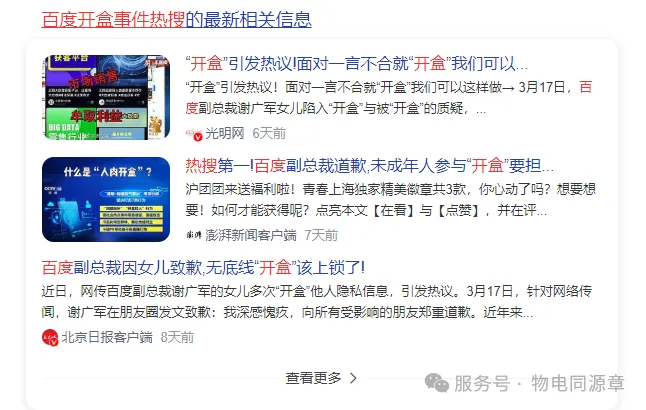The height and width of the screenshot is (410, 646).
Task: Open the 百度副总裁因女儿致歉 headline
Action: [x=203, y=268]
